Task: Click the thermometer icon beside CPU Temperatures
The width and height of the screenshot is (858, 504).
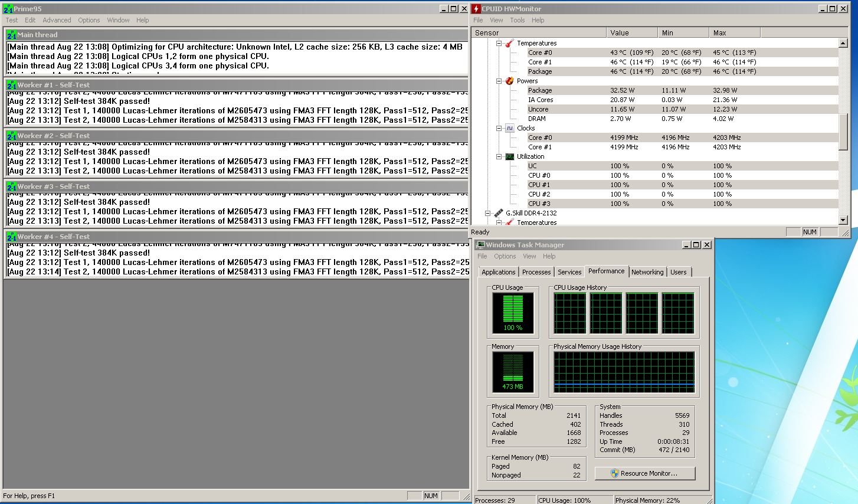Action: pyautogui.click(x=509, y=43)
